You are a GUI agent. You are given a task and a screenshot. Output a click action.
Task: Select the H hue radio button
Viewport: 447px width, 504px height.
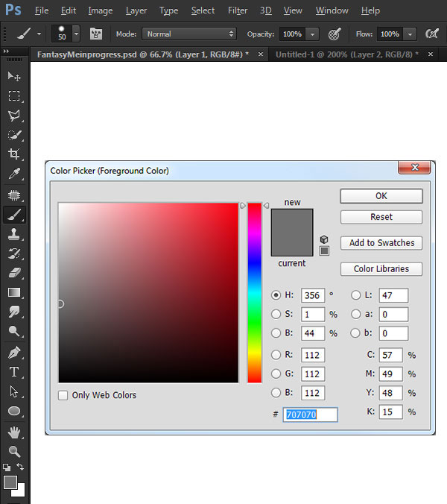276,295
